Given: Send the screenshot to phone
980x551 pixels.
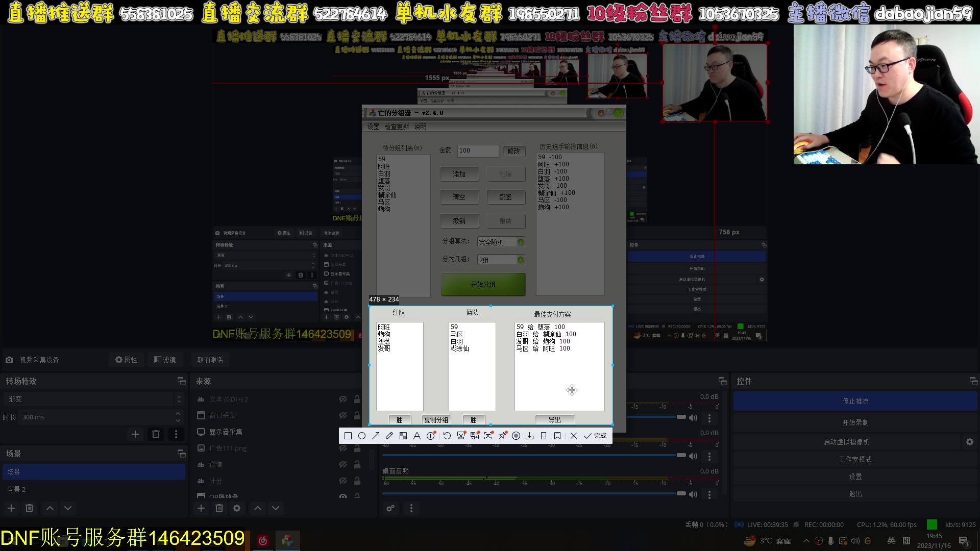Looking at the screenshot, I should click(x=544, y=436).
